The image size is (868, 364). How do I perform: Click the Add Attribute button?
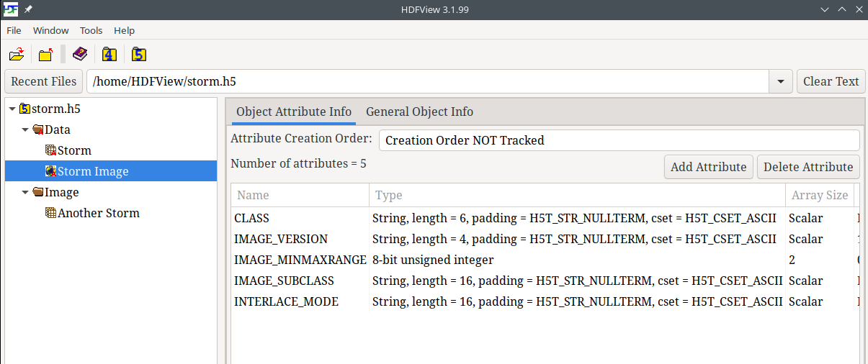click(708, 167)
